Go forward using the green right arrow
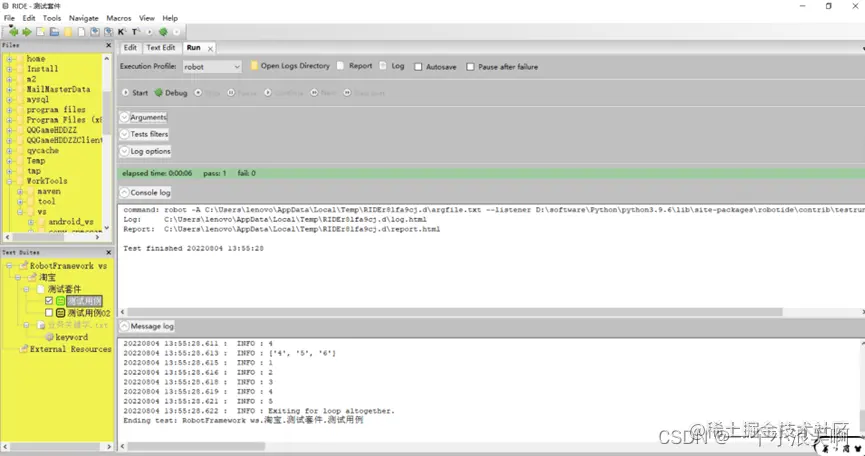Screen dimensions: 865x456 point(27,32)
